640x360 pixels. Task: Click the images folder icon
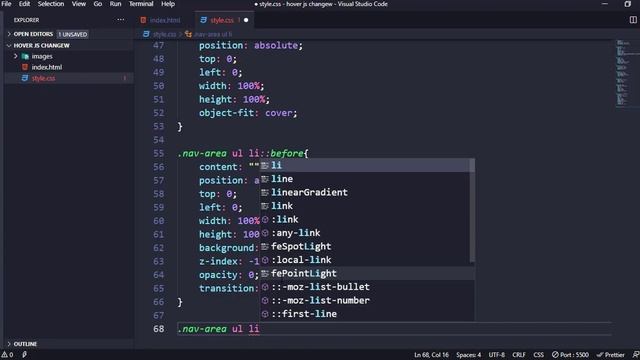(25, 56)
